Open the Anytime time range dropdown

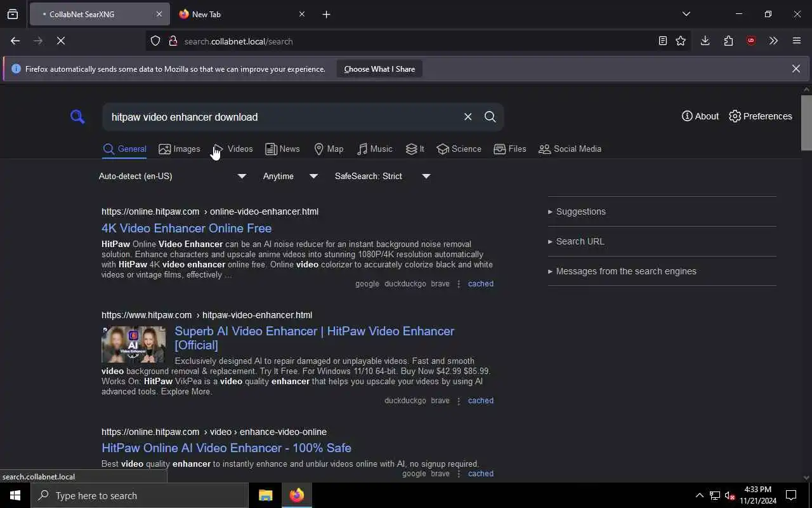coord(291,176)
